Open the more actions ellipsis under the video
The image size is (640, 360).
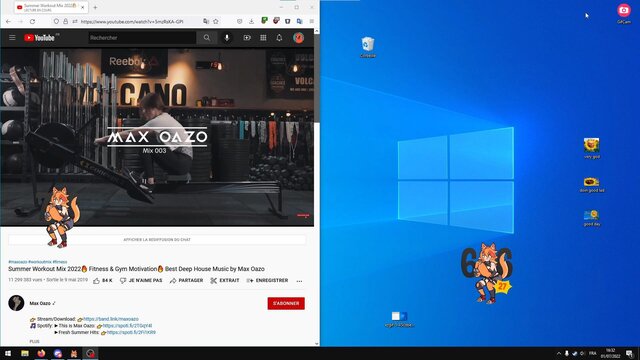299,281
